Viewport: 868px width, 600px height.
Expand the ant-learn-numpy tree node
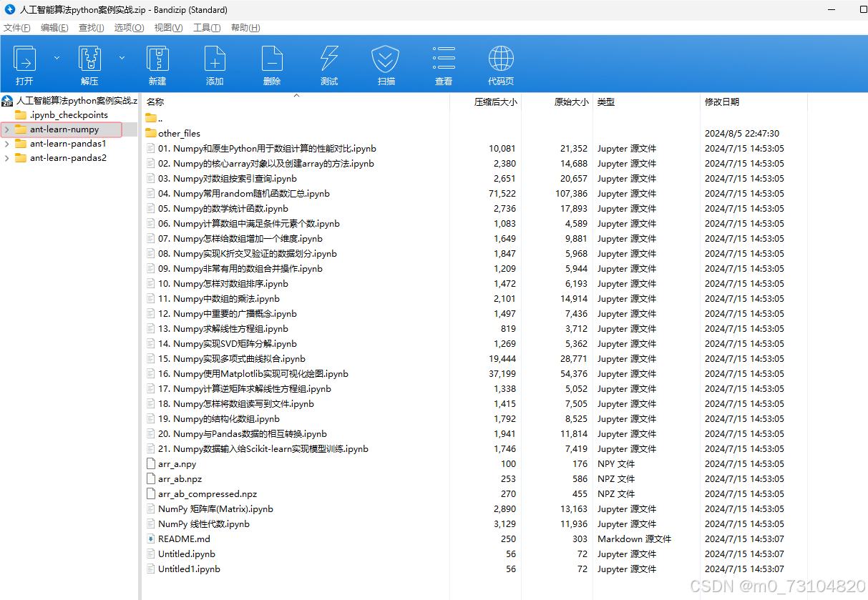(7, 129)
